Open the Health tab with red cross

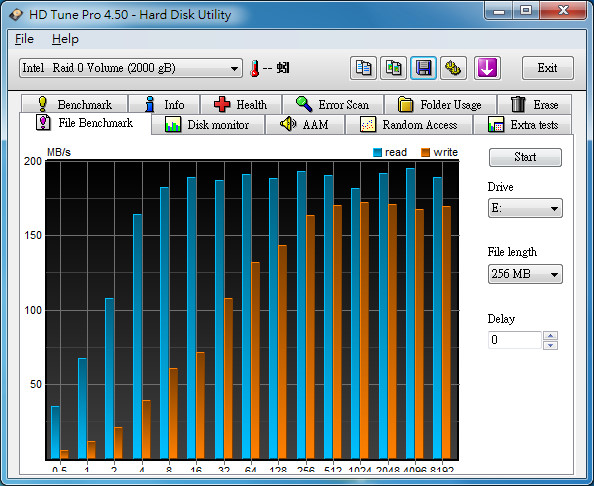coord(241,104)
